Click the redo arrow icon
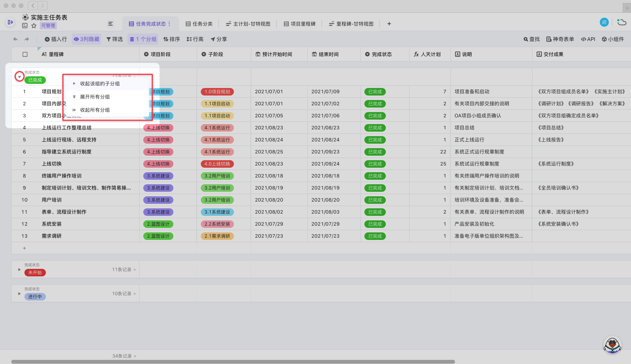 (27, 39)
